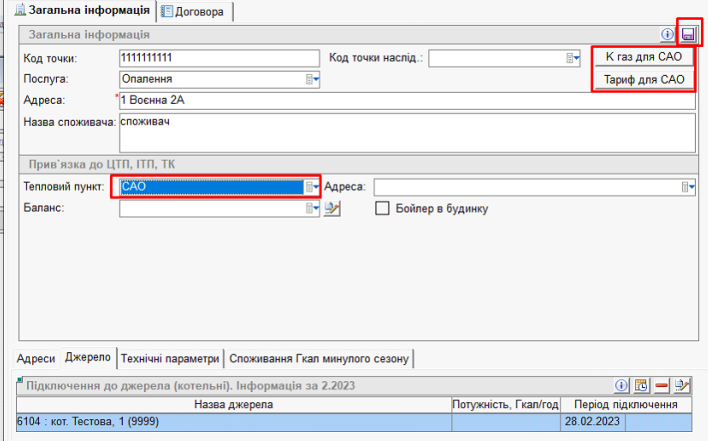Click info icon in Загальна інформація header
The width and height of the screenshot is (708, 441).
point(669,35)
